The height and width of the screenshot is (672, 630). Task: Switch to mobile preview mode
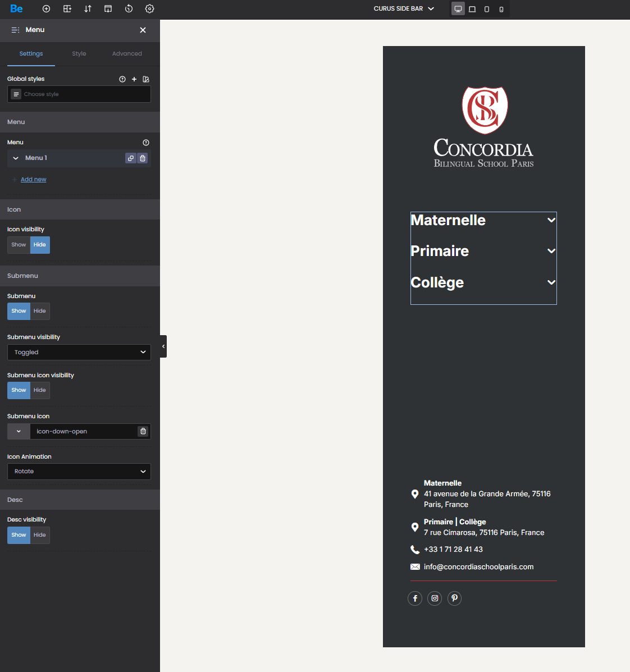(x=501, y=9)
